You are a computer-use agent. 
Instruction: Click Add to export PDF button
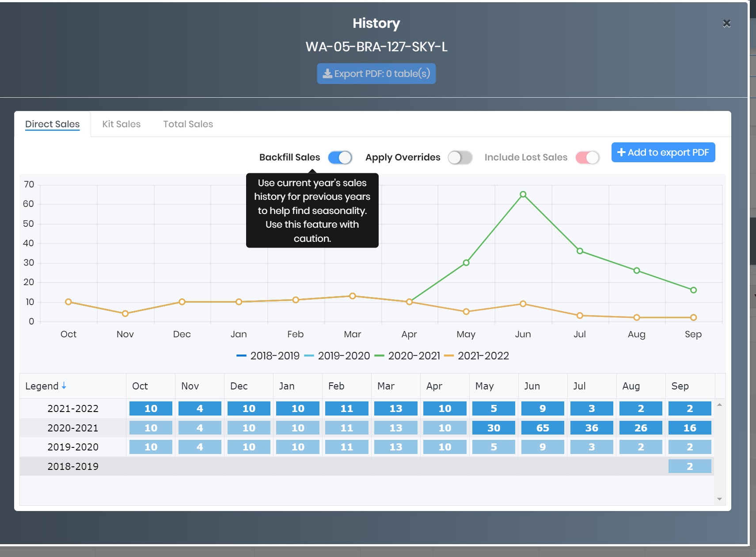coord(663,153)
